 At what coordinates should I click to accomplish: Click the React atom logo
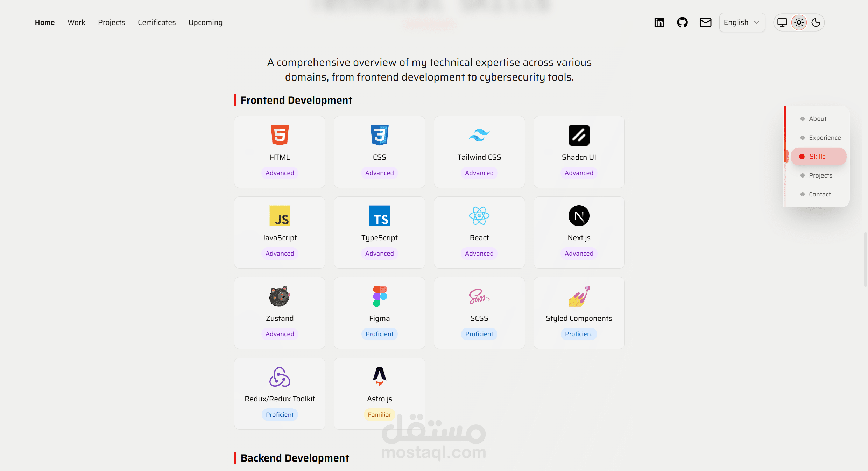point(479,216)
